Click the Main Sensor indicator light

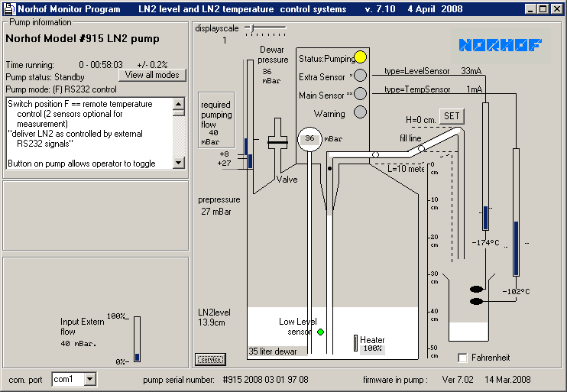point(360,94)
